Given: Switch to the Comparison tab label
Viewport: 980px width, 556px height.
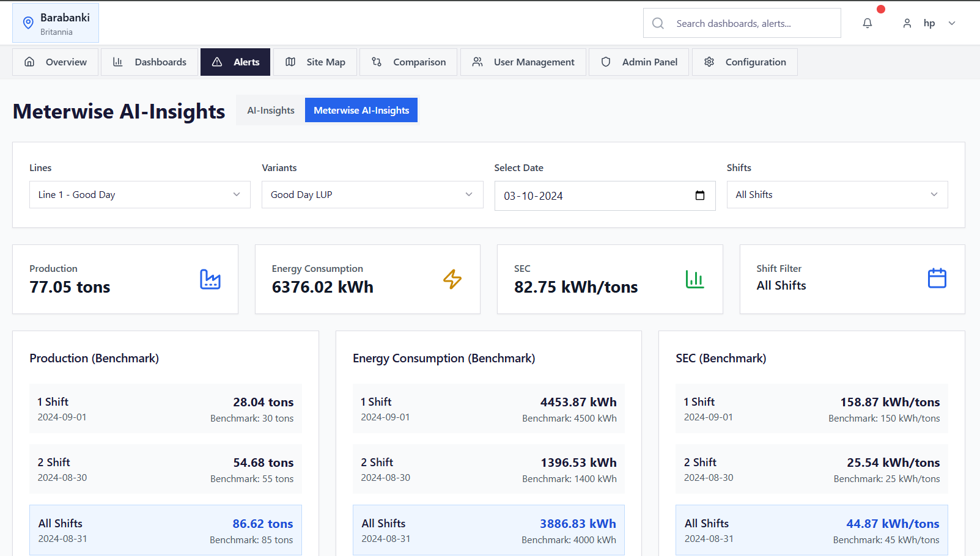Looking at the screenshot, I should pos(419,62).
